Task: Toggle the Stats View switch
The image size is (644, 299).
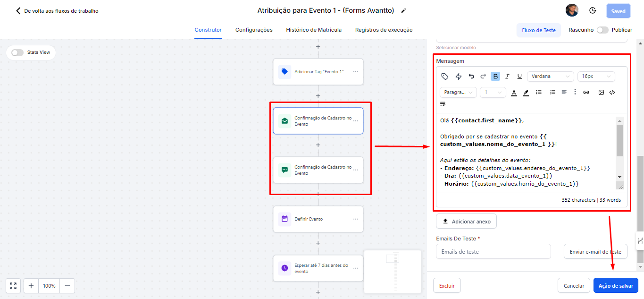Action: (x=17, y=52)
